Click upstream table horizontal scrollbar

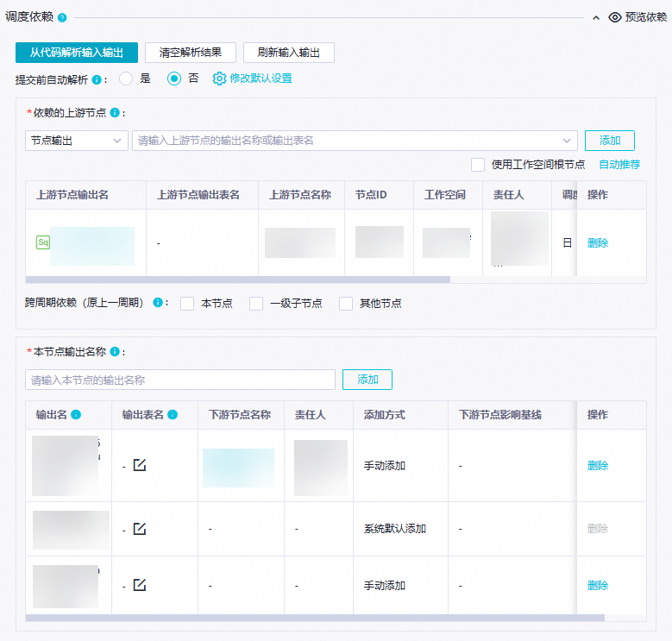[238, 280]
